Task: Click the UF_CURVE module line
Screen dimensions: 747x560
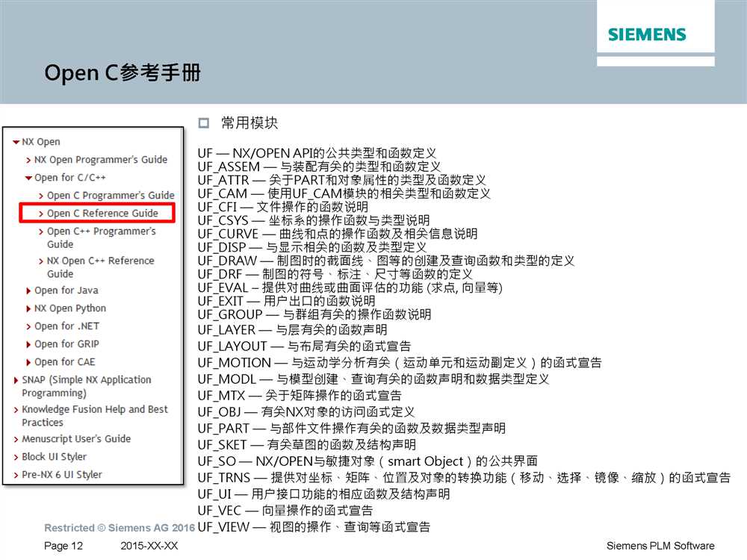Action: (x=338, y=234)
